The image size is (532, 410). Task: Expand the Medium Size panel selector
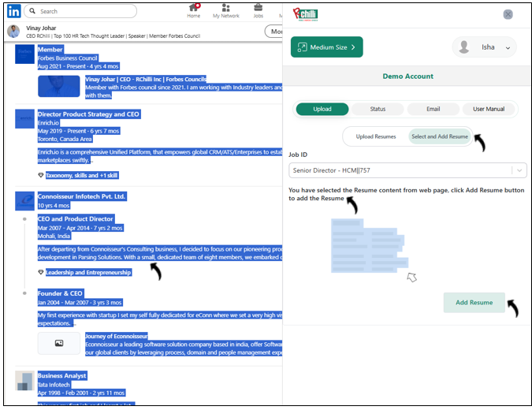(326, 47)
